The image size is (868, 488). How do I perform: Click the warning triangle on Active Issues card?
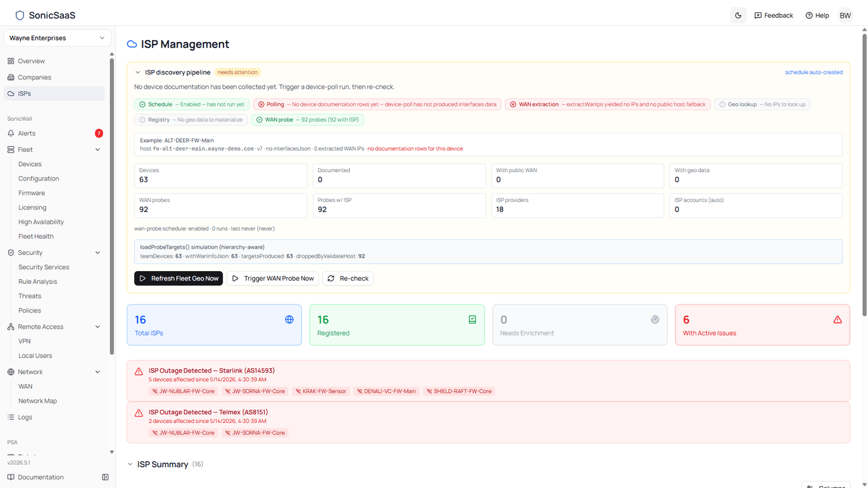point(837,319)
